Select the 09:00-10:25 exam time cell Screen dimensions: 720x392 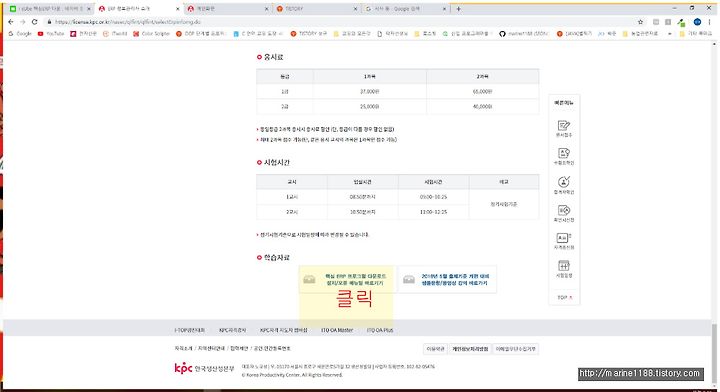pos(433,197)
